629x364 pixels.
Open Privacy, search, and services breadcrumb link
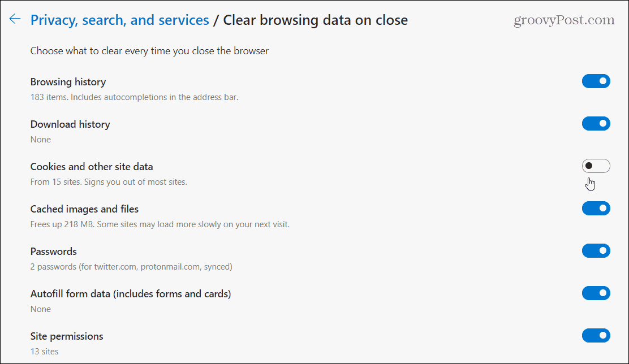point(119,20)
